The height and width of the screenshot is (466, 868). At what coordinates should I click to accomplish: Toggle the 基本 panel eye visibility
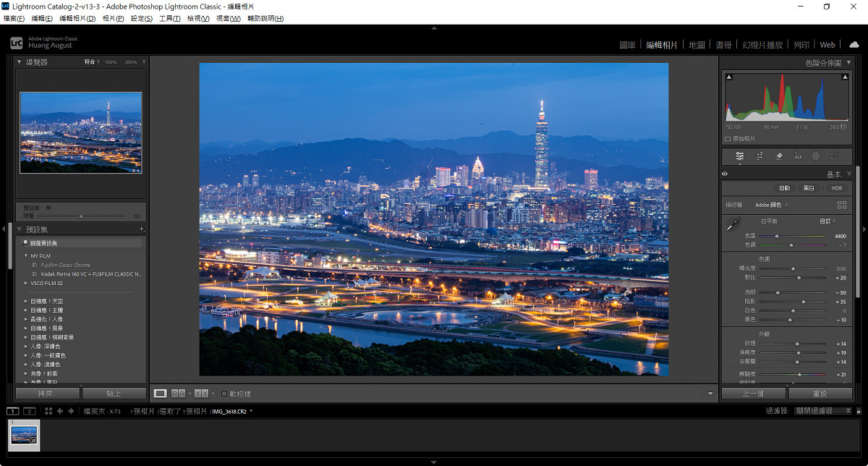coord(725,174)
